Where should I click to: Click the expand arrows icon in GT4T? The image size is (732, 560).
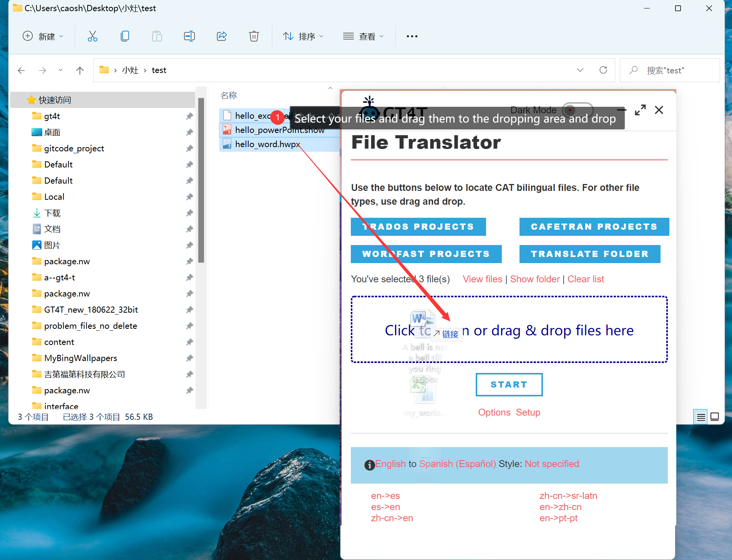[640, 110]
